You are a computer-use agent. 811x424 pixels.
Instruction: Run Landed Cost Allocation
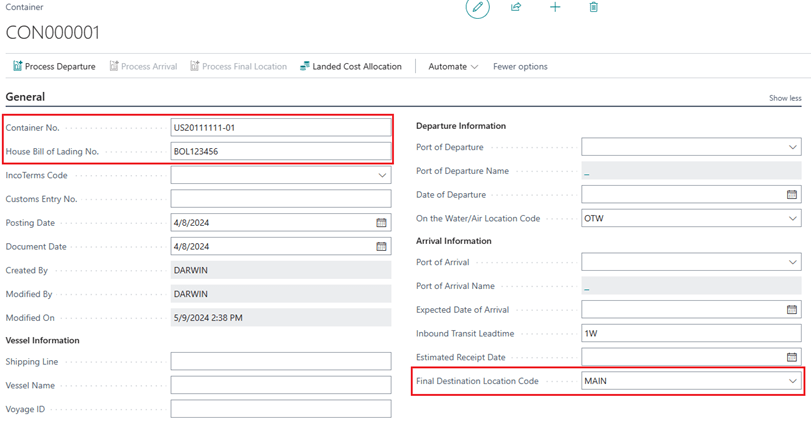tap(350, 67)
